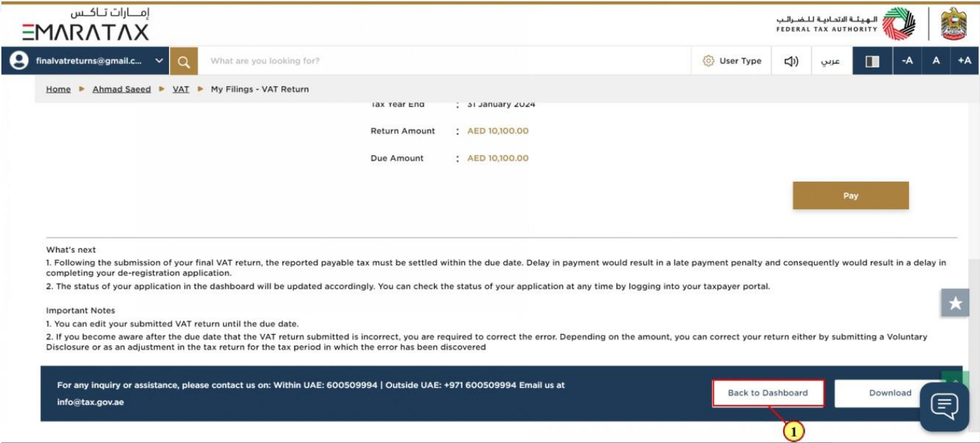Switch language to Arabic
Image resolution: width=980 pixels, height=443 pixels.
coord(830,61)
